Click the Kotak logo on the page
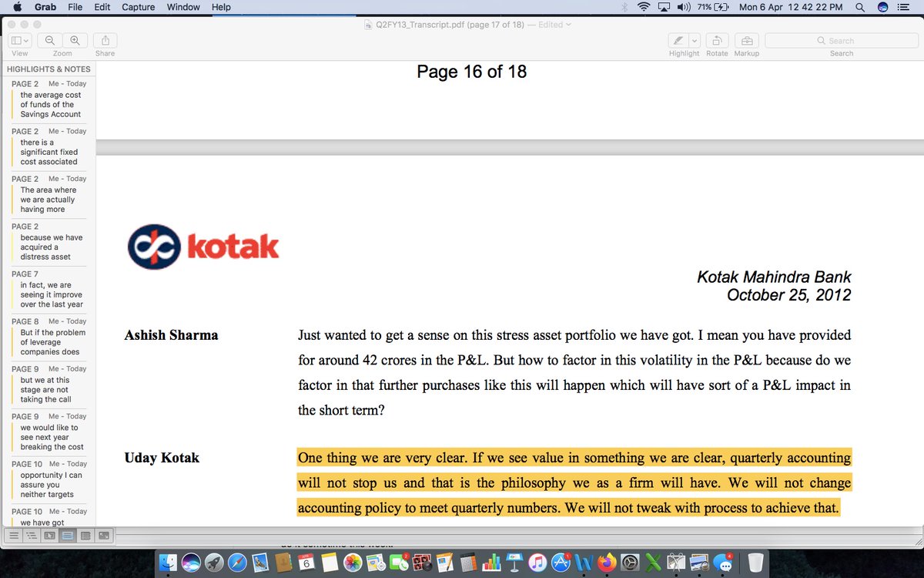 (x=203, y=247)
